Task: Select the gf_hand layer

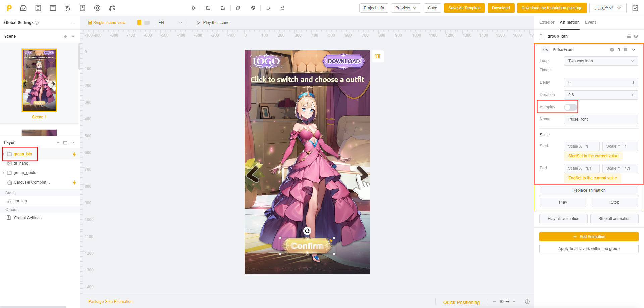Action: click(x=40, y=163)
